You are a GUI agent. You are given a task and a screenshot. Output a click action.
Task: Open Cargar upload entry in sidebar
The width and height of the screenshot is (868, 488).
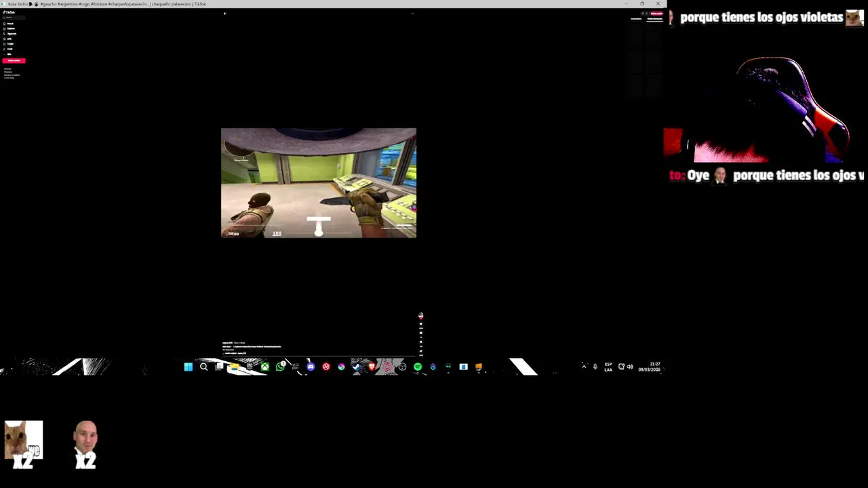coord(9,44)
